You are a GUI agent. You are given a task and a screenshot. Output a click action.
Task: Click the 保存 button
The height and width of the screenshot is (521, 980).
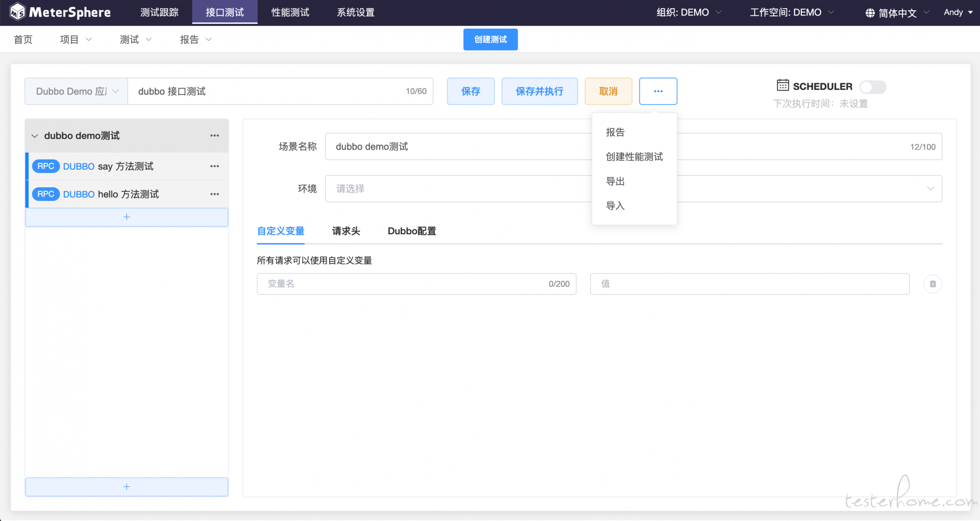point(471,91)
